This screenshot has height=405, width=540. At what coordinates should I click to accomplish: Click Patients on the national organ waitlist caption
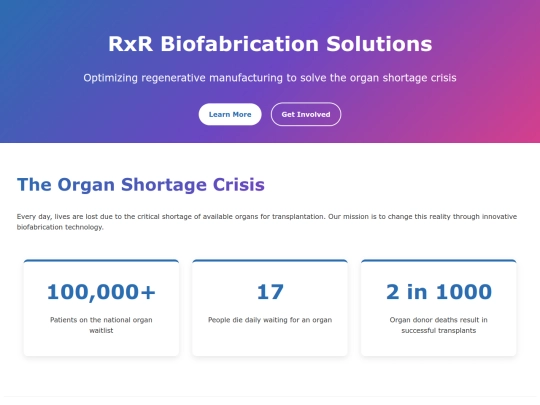click(x=101, y=325)
